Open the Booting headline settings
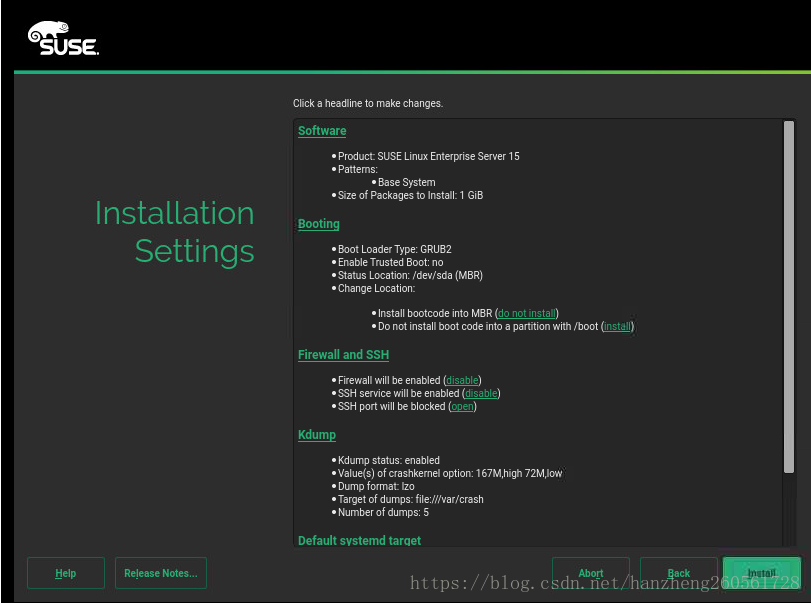The image size is (811, 603). coord(319,224)
